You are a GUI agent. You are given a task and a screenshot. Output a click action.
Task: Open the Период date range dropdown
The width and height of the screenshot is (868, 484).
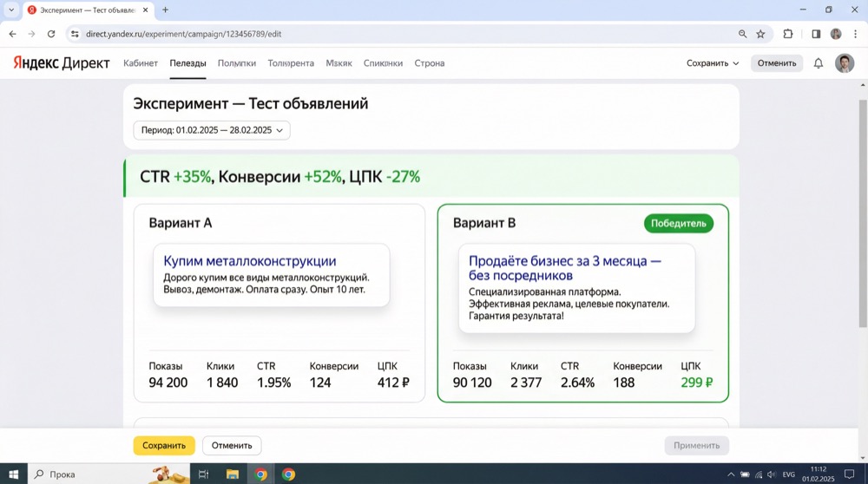click(212, 130)
